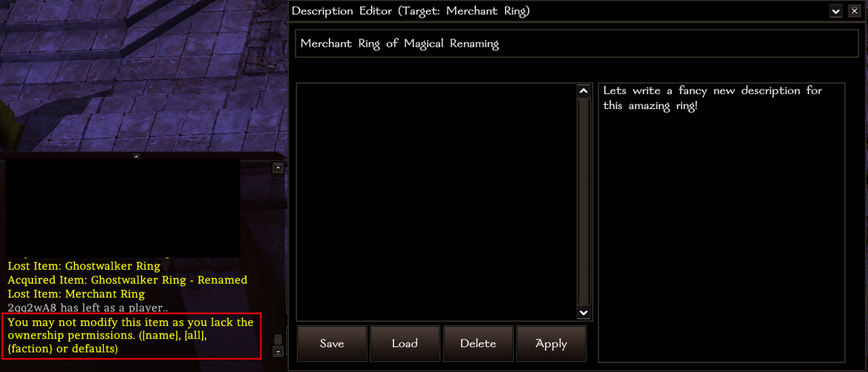868x372 pixels.
Task: Click the saved descriptions list scroll-up arrow
Action: 583,91
